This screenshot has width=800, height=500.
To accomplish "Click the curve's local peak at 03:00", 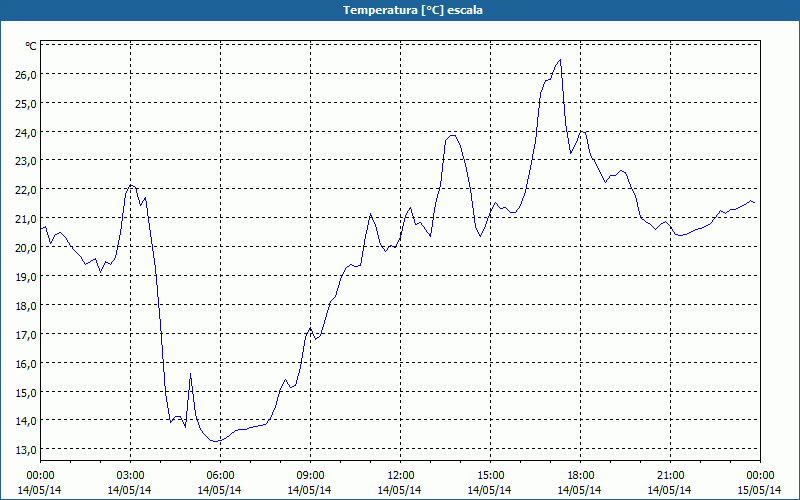I will pos(131,185).
